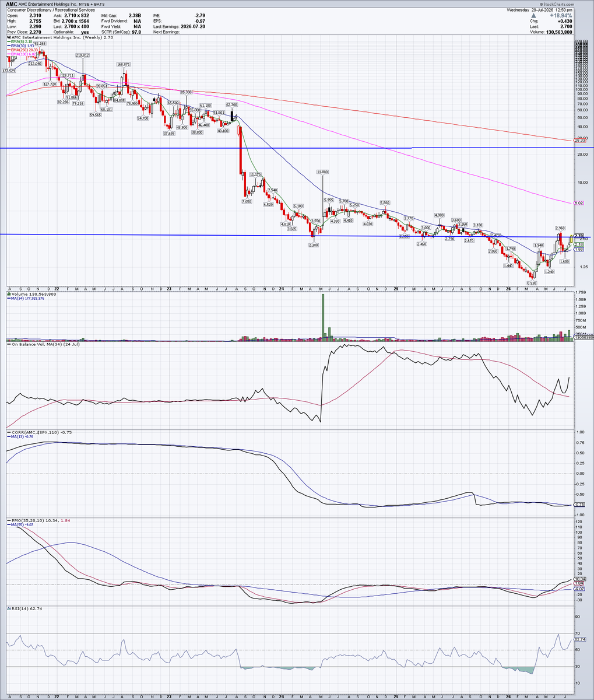594x700 pixels.
Task: Click the 2.380 low price label
Action: [x=314, y=245]
